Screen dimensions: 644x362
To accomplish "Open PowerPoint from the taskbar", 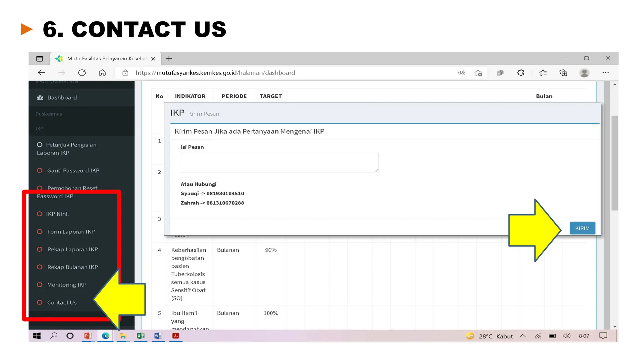I will (88, 336).
